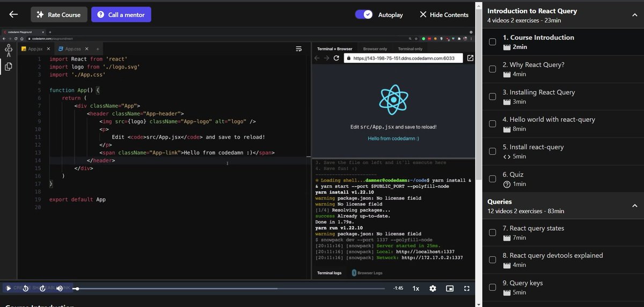Viewport: 644px width, 307px height.
Task: Enable picture-in-picture mode
Action: tap(450, 288)
